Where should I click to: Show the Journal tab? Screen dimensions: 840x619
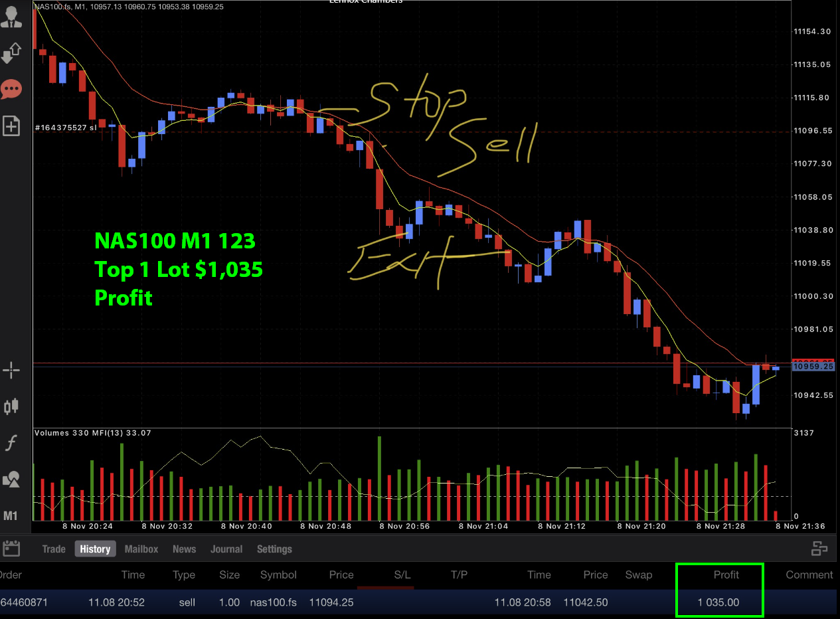[x=226, y=549]
